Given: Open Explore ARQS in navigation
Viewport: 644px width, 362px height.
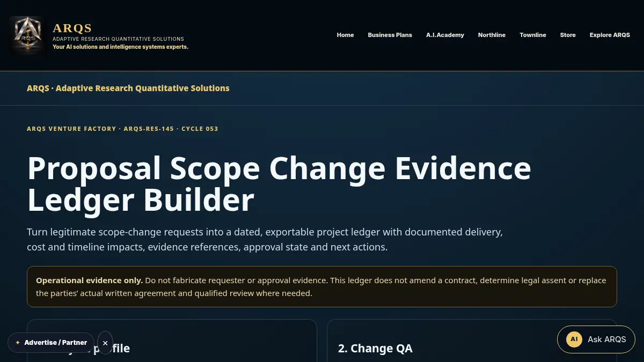Looking at the screenshot, I should point(610,35).
